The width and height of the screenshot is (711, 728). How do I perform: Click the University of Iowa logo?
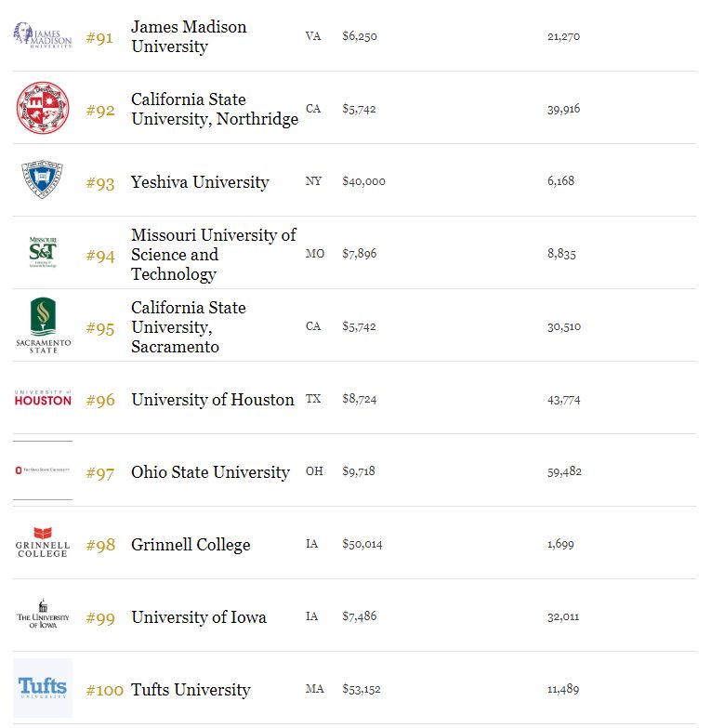point(43,615)
